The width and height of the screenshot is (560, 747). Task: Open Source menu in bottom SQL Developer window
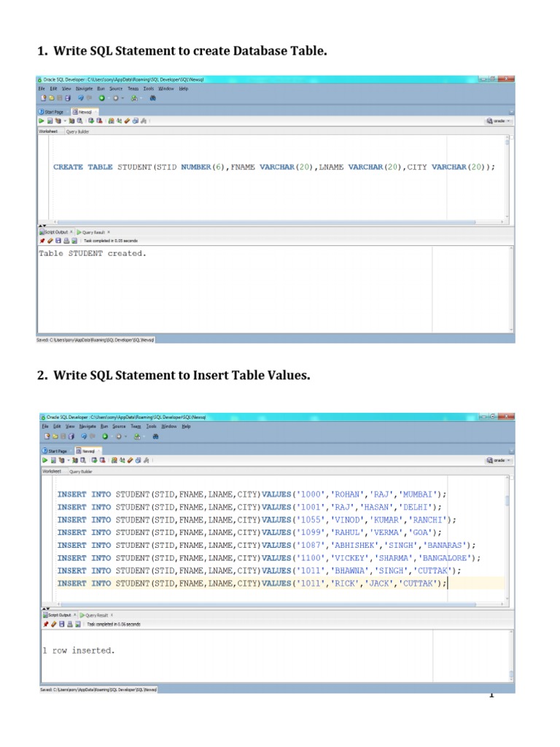coord(119,426)
